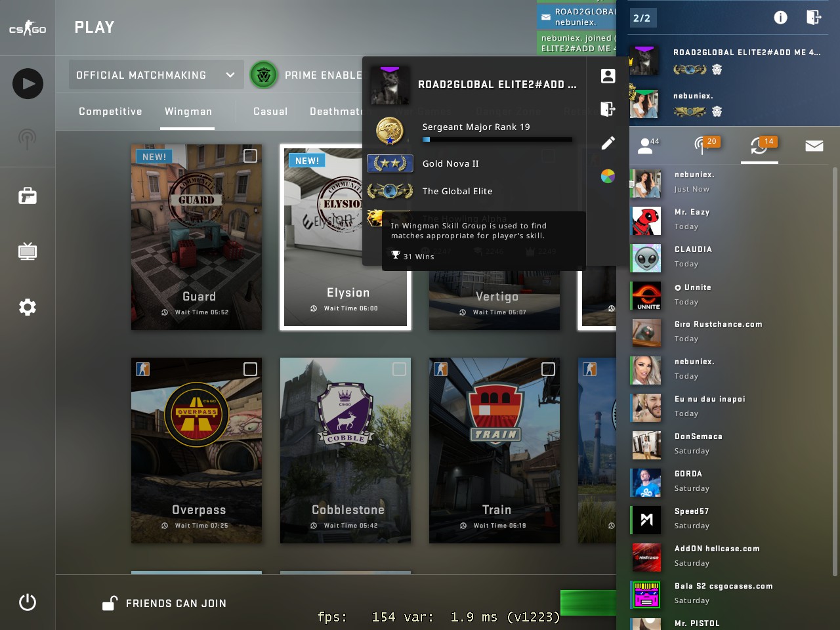Screen dimensions: 840x630
Task: Click the cat avatar in the player popup
Action: click(390, 85)
